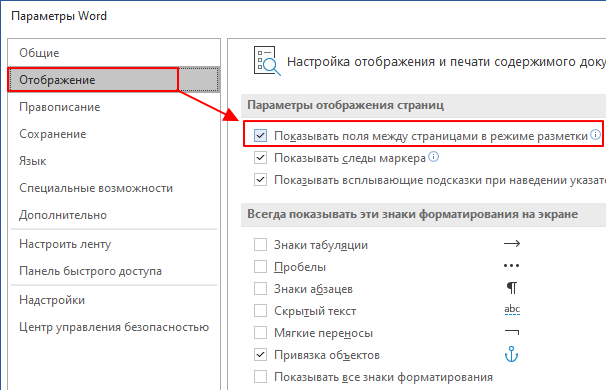Check the Знаки абзацев option
The height and width of the screenshot is (390, 606).
(x=260, y=289)
